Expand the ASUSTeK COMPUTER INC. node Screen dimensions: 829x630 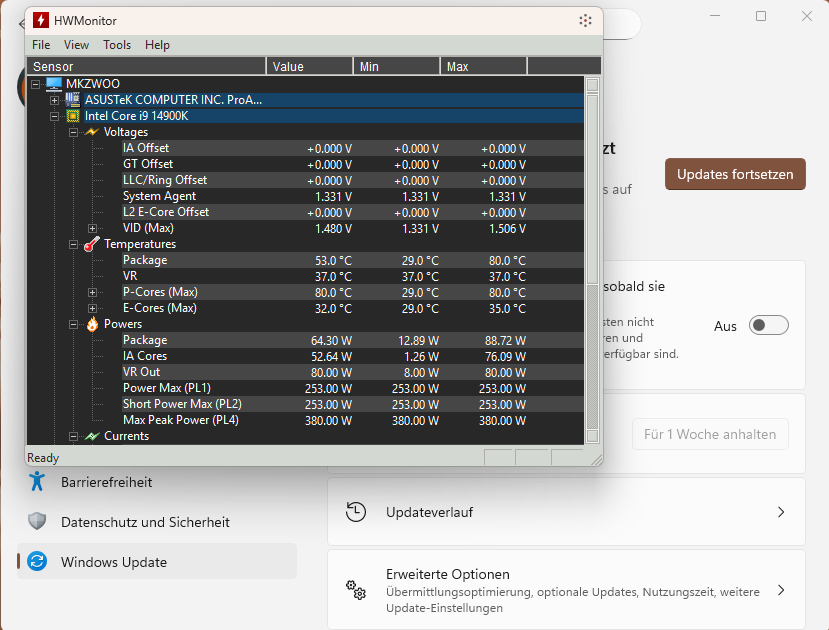55,100
